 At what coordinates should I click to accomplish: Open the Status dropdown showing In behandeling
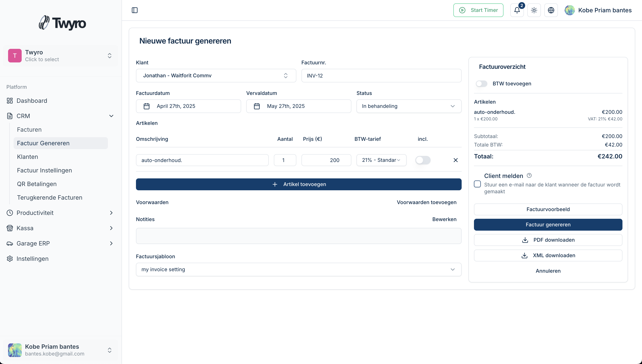[409, 106]
